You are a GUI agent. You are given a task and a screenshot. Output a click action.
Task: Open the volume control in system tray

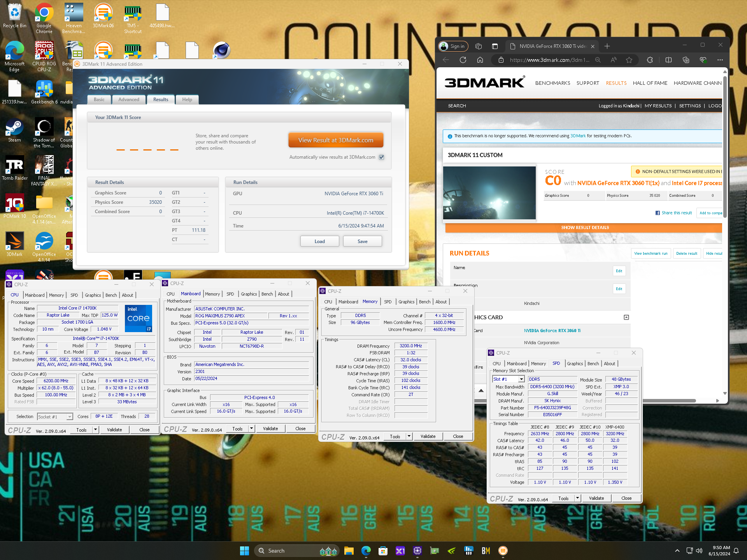[699, 551]
